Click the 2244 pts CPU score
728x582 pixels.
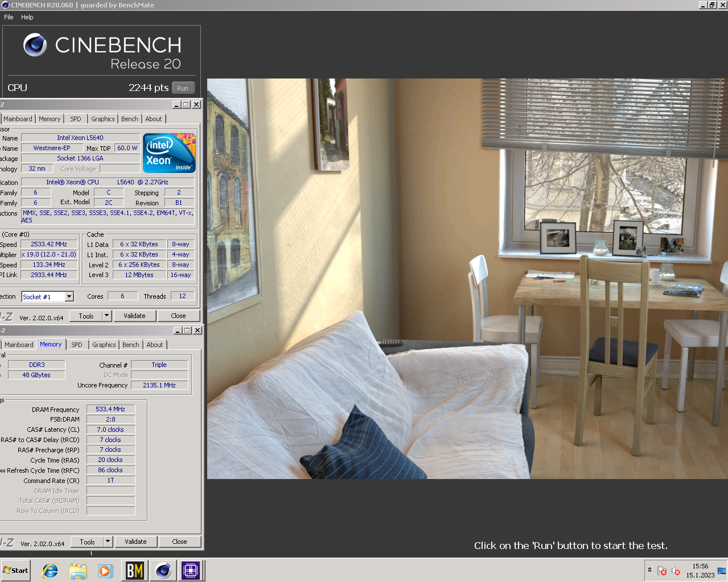(x=149, y=88)
